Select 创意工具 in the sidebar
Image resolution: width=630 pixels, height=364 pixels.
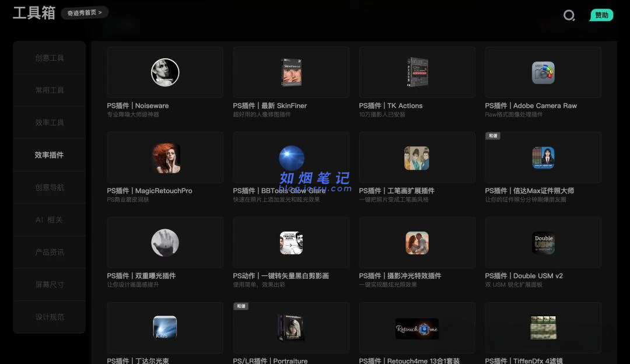[x=50, y=58]
